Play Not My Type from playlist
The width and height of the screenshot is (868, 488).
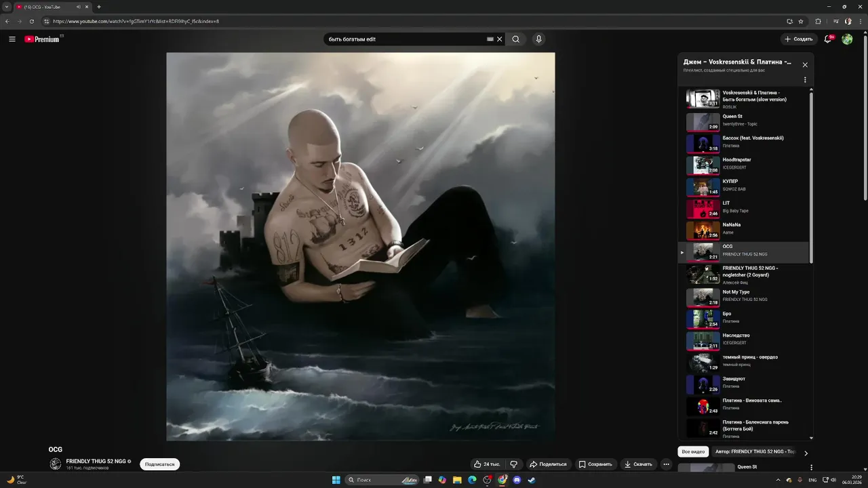tap(744, 298)
